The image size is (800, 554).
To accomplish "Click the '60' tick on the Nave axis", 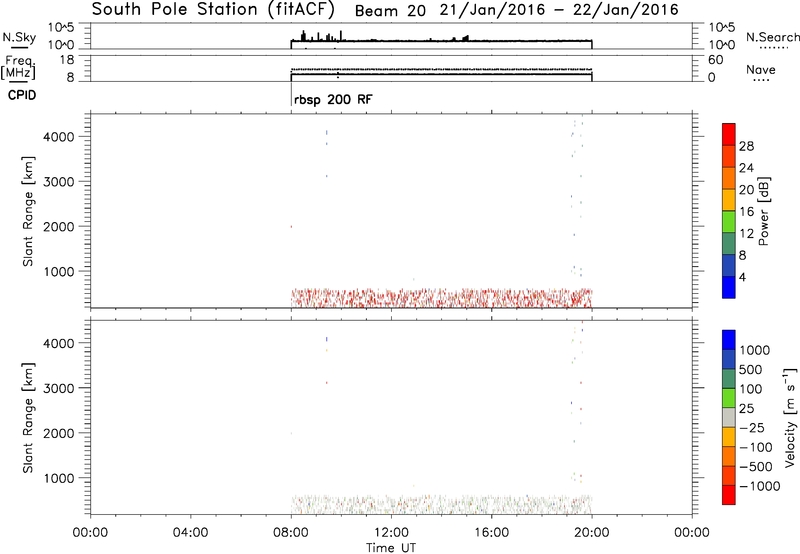I will pyautogui.click(x=715, y=60).
